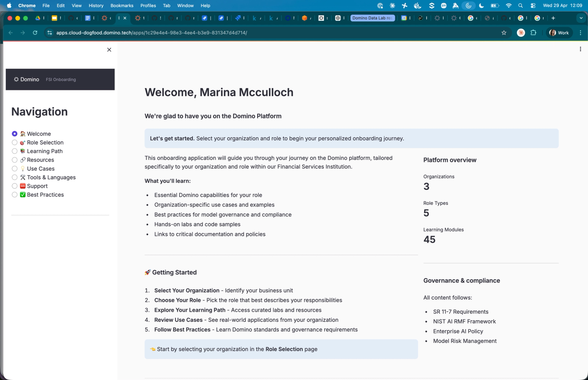Select the Learning Path radio option
Viewport: 588px width, 380px height.
[x=14, y=151]
